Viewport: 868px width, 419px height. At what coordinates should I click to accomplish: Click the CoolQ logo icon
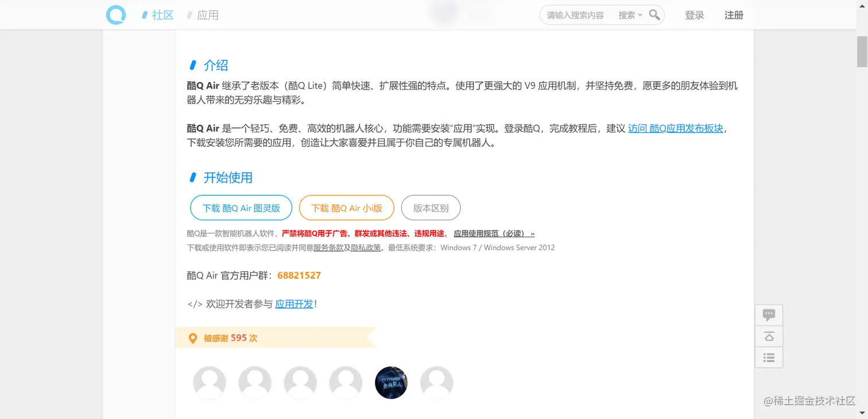(x=115, y=15)
